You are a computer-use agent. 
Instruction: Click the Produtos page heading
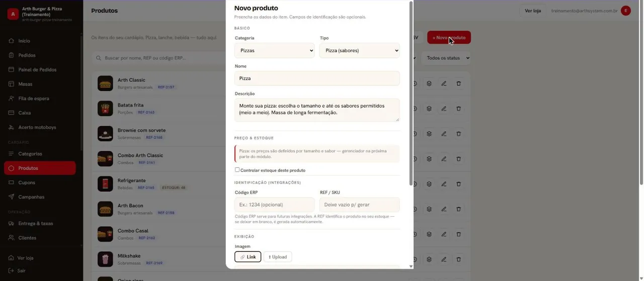click(x=105, y=11)
